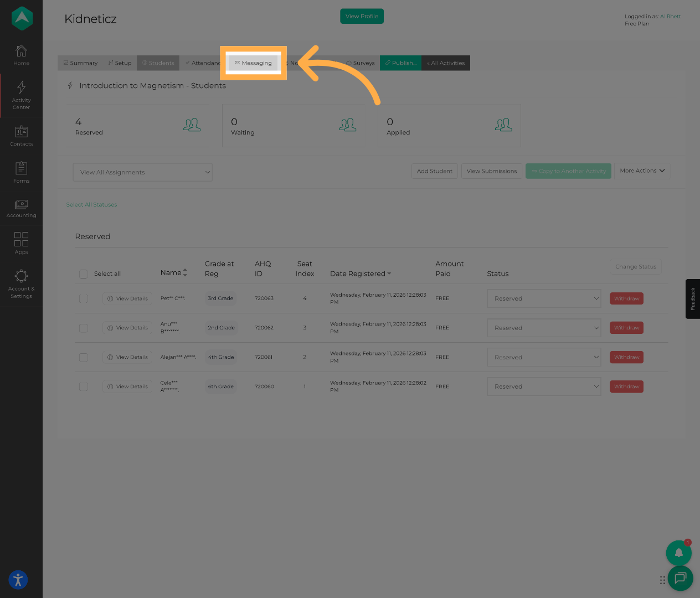
Task: Open status dropdown for student 720063
Action: [544, 299]
